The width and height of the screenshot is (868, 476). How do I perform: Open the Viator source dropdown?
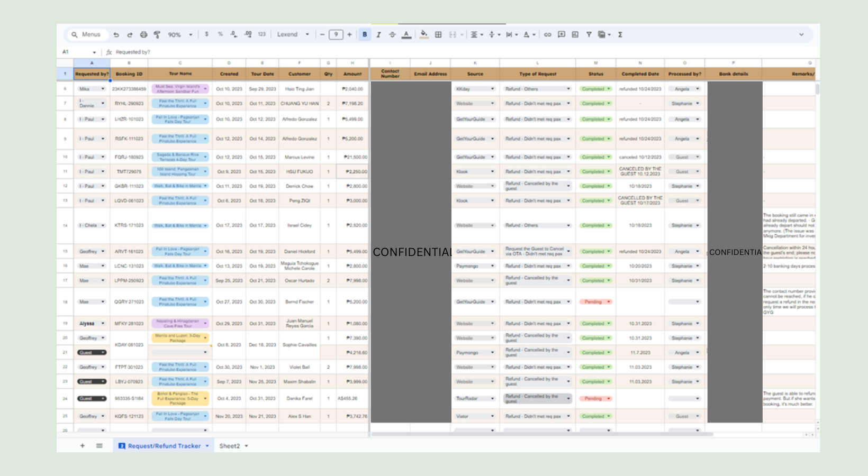click(475, 416)
